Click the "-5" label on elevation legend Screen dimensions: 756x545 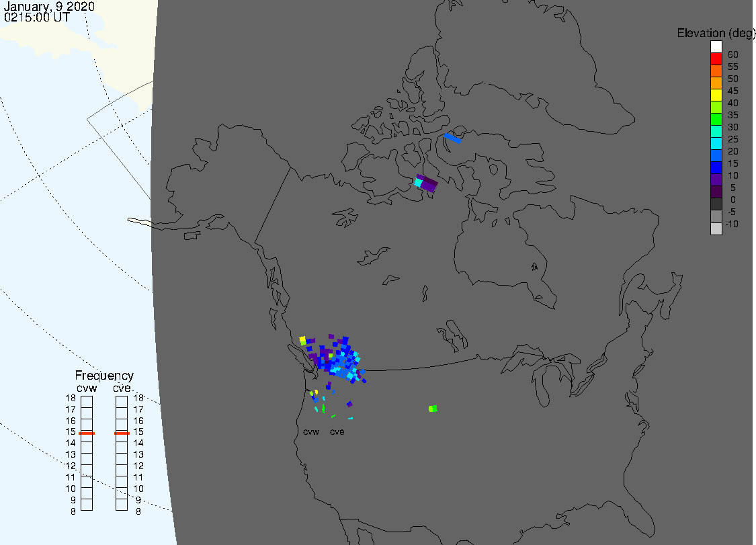point(732,212)
